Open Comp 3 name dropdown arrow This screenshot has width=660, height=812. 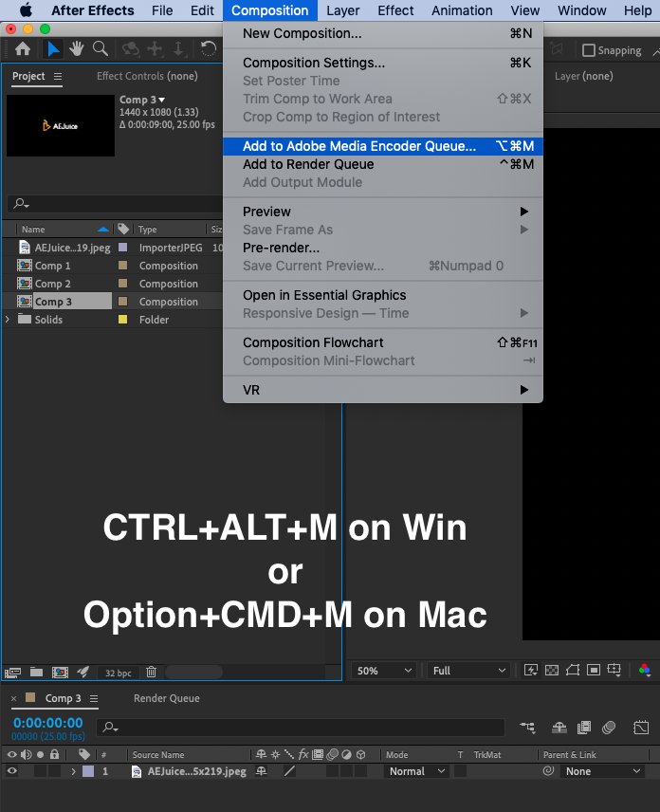(x=162, y=100)
